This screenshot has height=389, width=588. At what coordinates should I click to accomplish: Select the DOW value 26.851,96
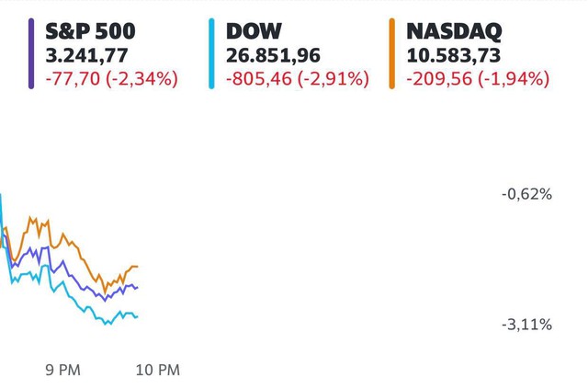(x=273, y=55)
